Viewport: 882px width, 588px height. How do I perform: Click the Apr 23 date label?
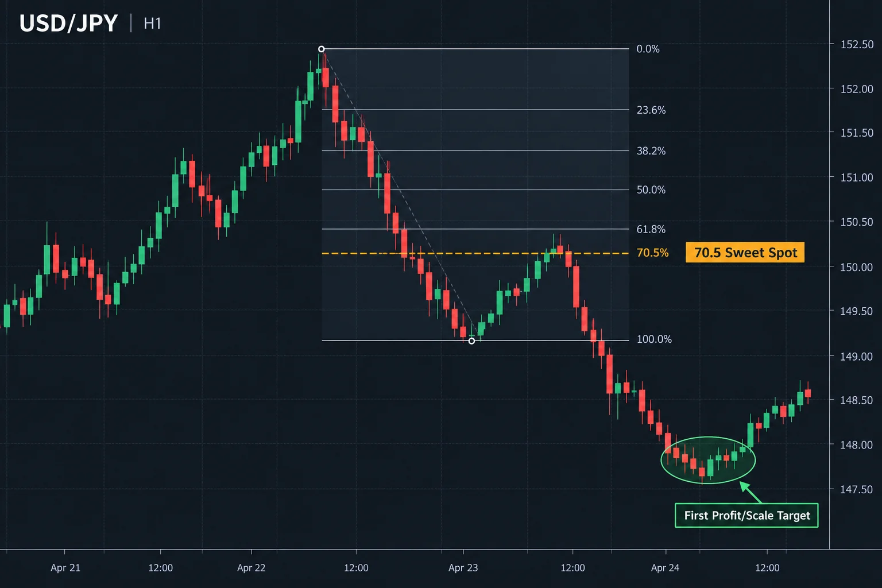click(463, 568)
